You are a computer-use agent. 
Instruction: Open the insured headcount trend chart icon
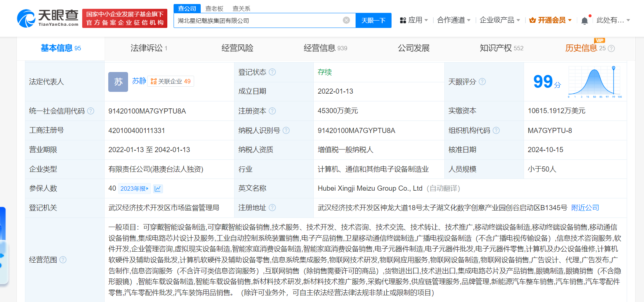click(x=158, y=188)
